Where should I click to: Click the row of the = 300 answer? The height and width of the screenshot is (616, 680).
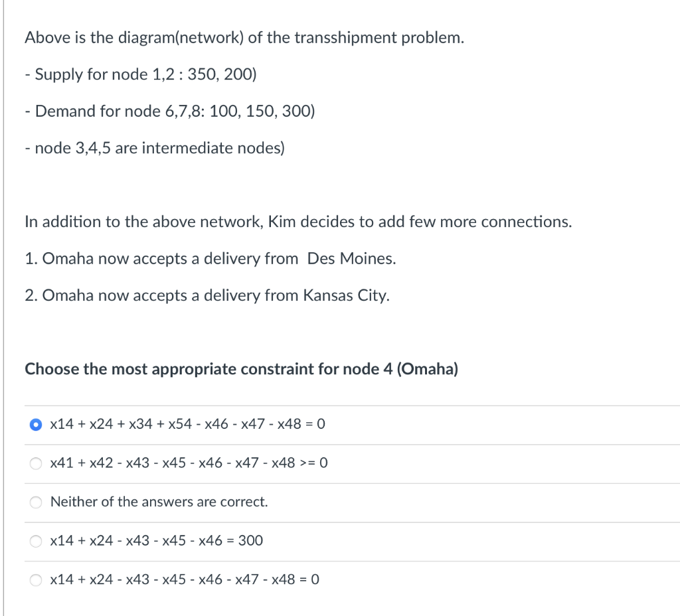(332, 541)
